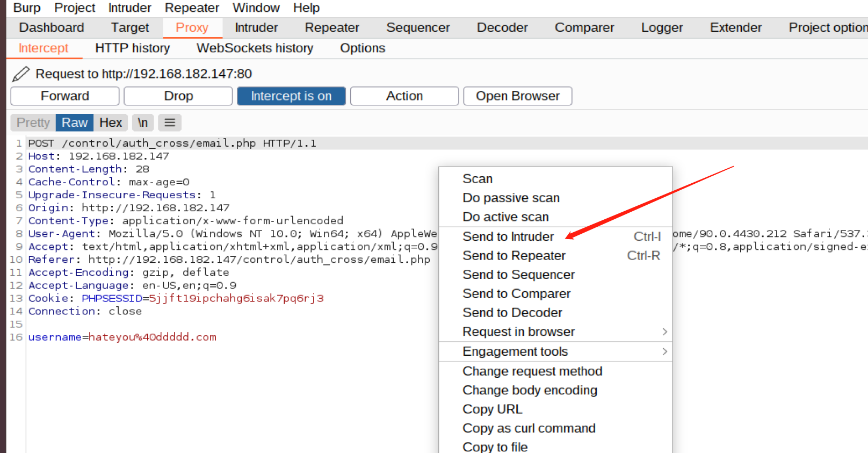Switch to Raw message view
The height and width of the screenshot is (453, 868).
75,123
